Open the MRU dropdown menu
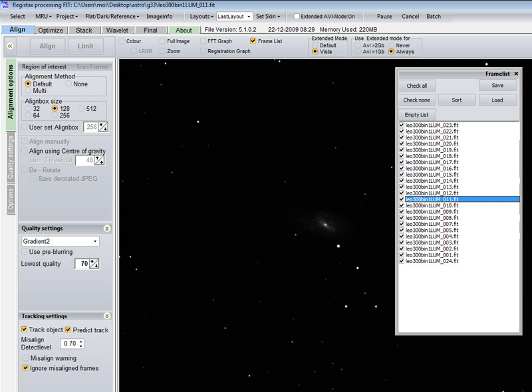Viewport: 532px width, 392px height. click(43, 16)
